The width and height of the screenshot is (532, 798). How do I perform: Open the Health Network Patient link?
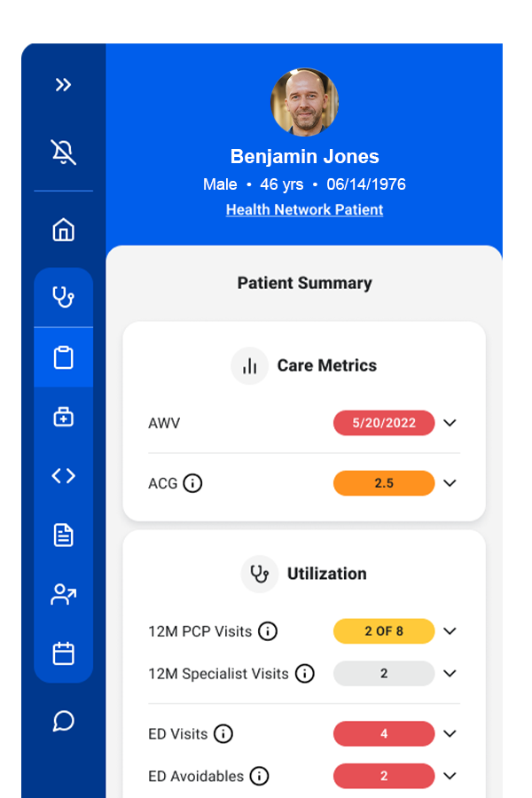click(304, 209)
